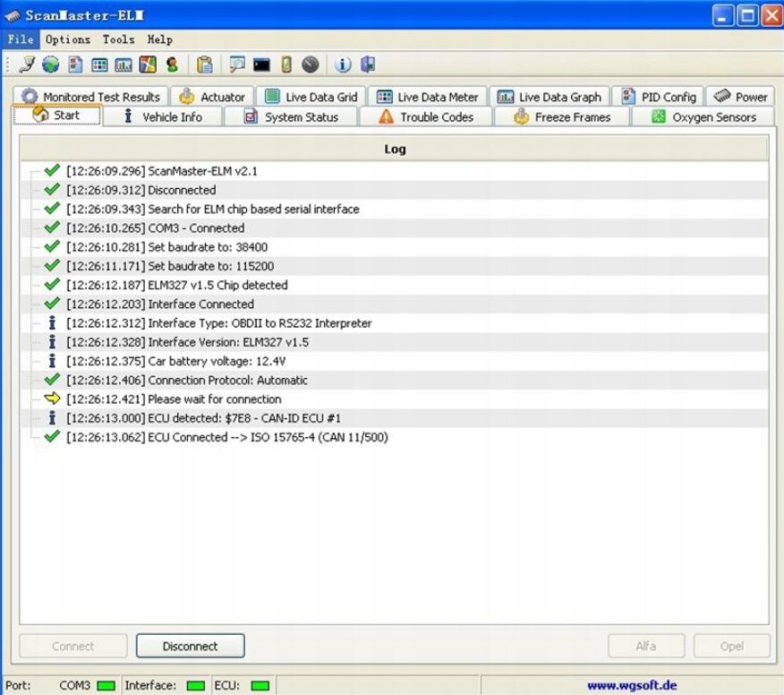Image resolution: width=784 pixels, height=695 pixels.
Task: Open the www.wgsoft.de link
Action: (632, 685)
